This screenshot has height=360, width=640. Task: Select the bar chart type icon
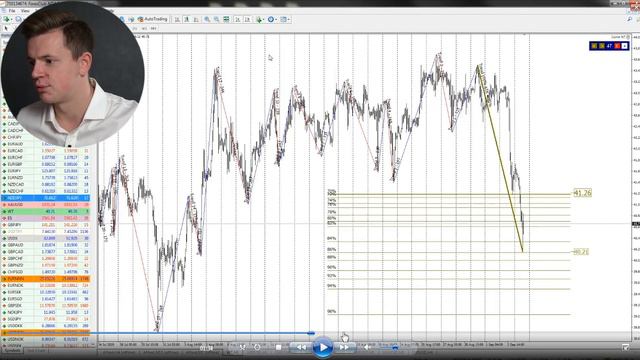(x=177, y=19)
